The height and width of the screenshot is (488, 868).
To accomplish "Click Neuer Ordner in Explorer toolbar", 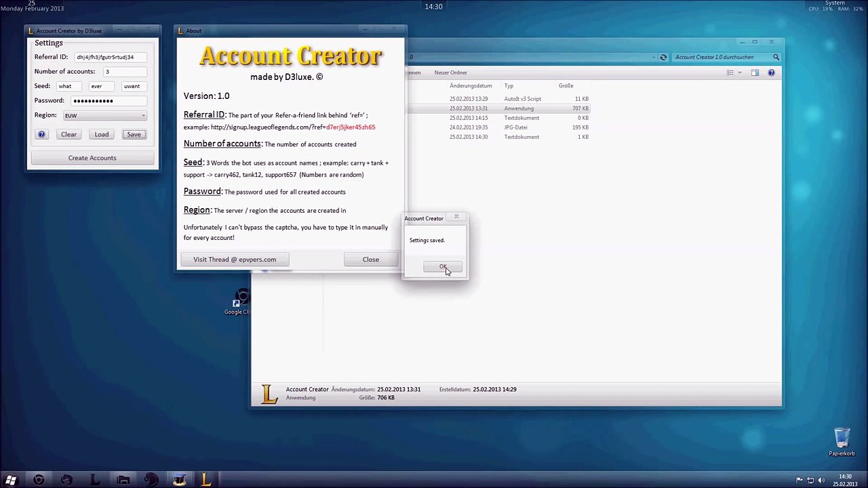I will pyautogui.click(x=450, y=73).
